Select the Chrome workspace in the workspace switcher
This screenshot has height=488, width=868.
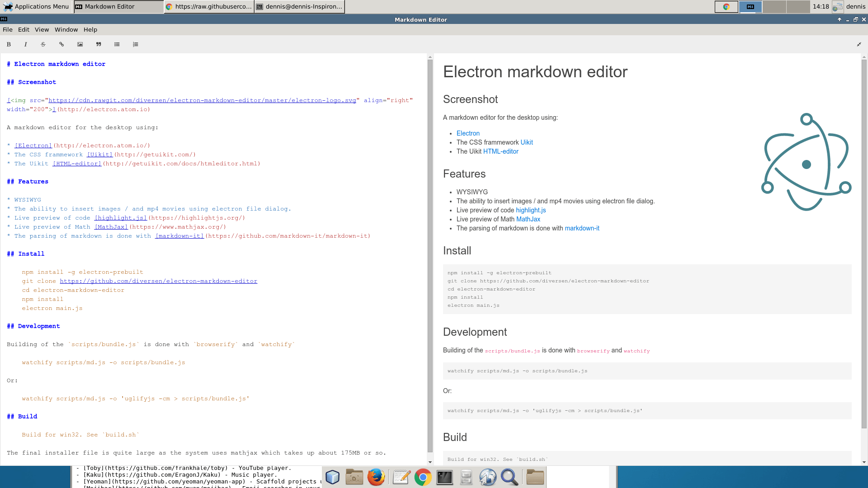[726, 6]
